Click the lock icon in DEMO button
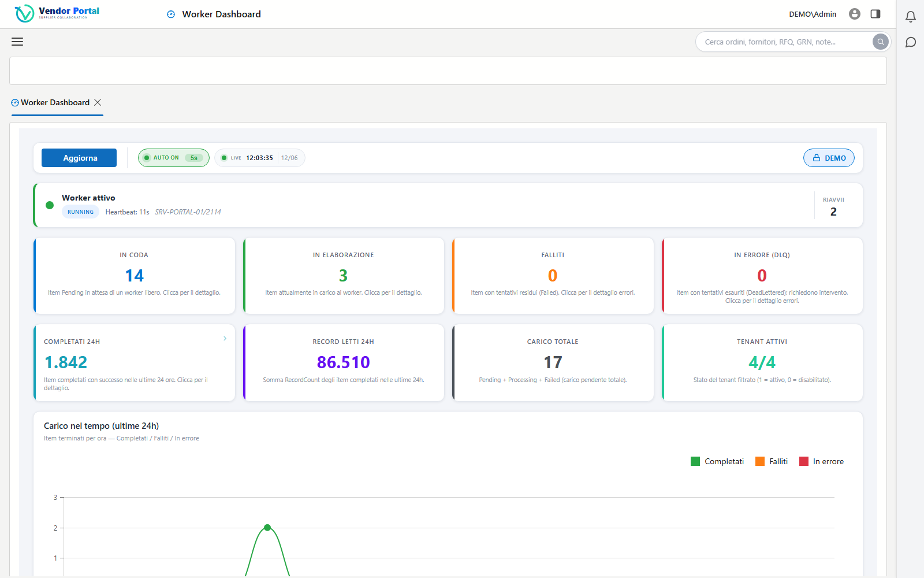Screen dimensions: 924x578 [817, 158]
